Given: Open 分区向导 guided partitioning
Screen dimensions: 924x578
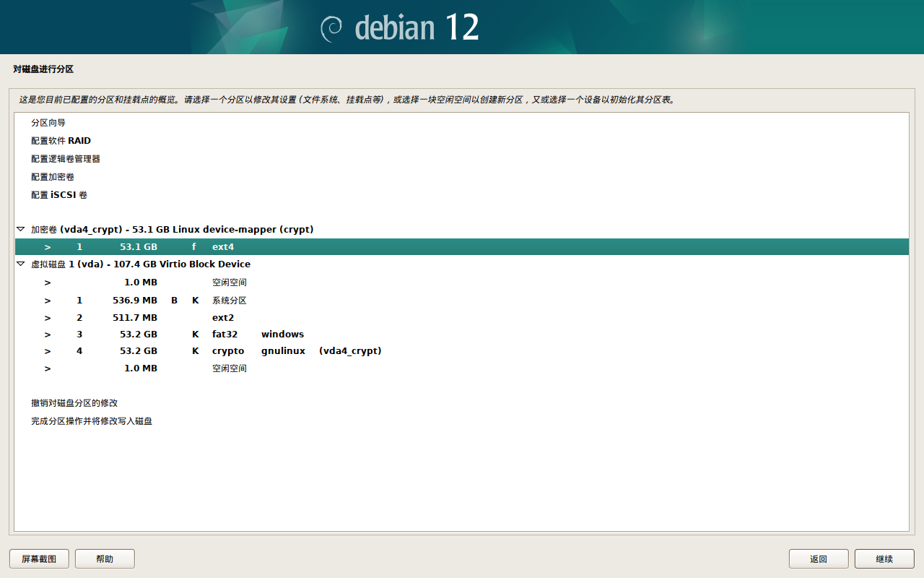Looking at the screenshot, I should pos(461,123).
